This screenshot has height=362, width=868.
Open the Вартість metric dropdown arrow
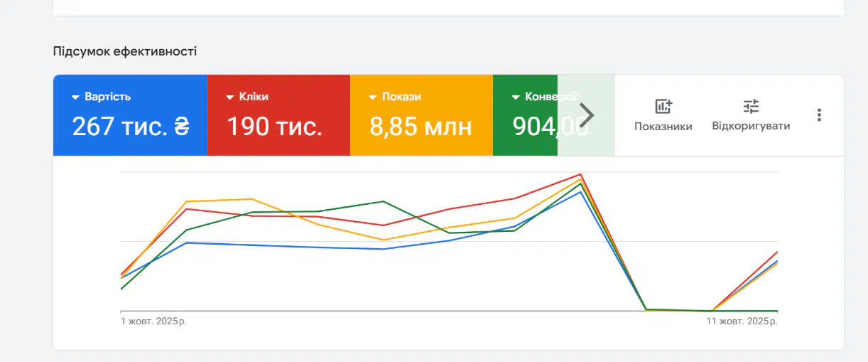75,97
